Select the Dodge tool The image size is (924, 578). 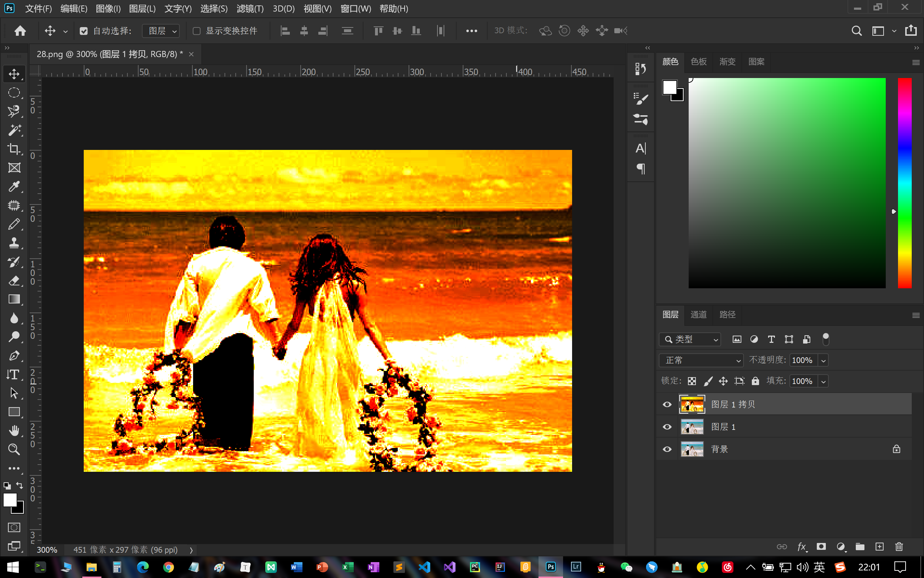click(x=14, y=337)
